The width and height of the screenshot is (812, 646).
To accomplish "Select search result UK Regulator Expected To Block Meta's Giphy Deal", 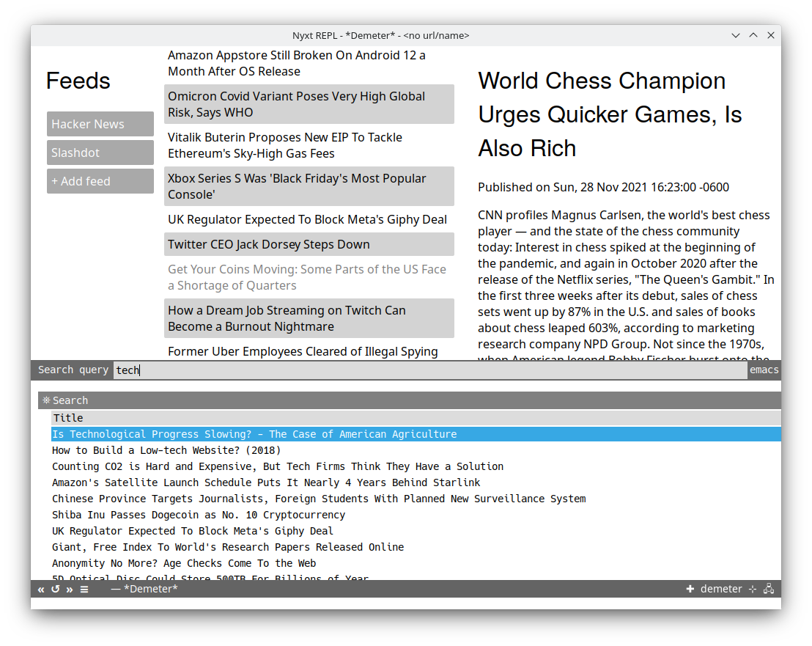I will tap(416, 530).
